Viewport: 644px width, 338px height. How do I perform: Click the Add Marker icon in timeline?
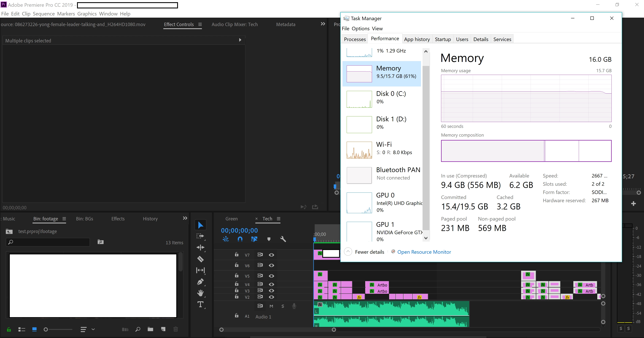click(269, 239)
